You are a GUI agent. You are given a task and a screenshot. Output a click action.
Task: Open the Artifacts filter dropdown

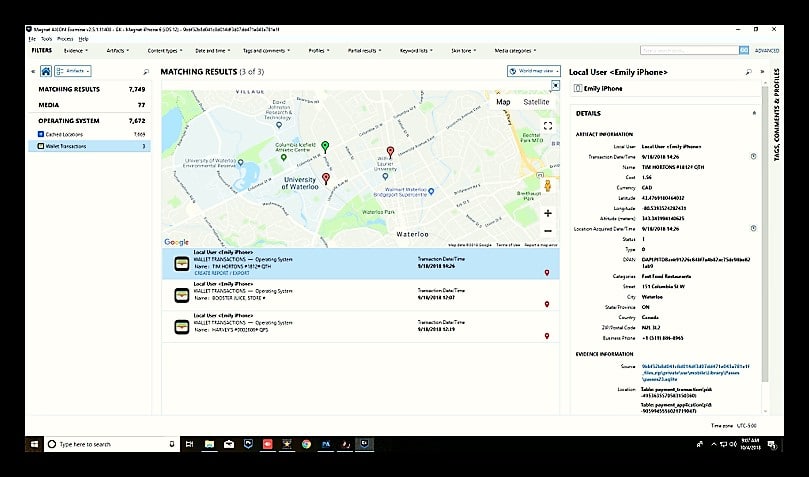point(118,51)
